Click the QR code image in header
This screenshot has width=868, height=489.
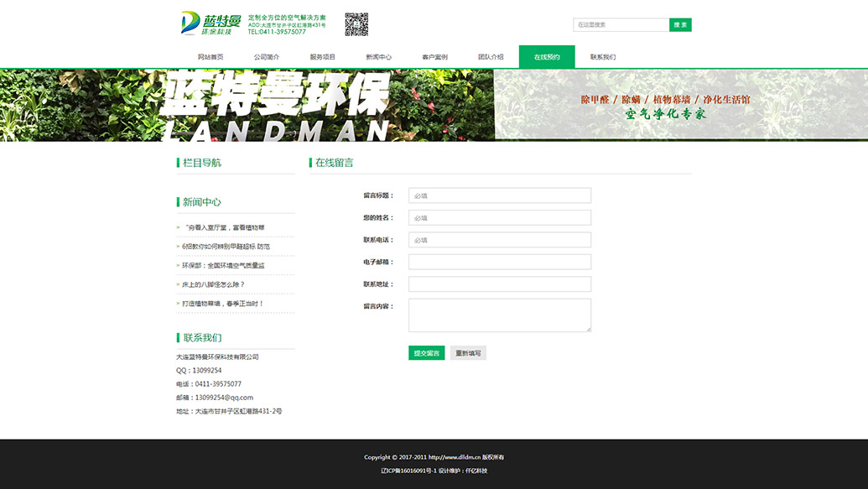356,24
